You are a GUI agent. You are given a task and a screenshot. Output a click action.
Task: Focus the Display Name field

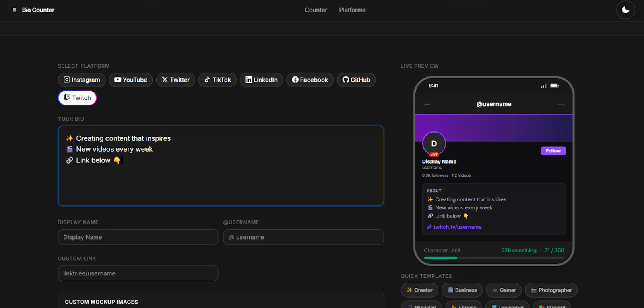pyautogui.click(x=138, y=237)
